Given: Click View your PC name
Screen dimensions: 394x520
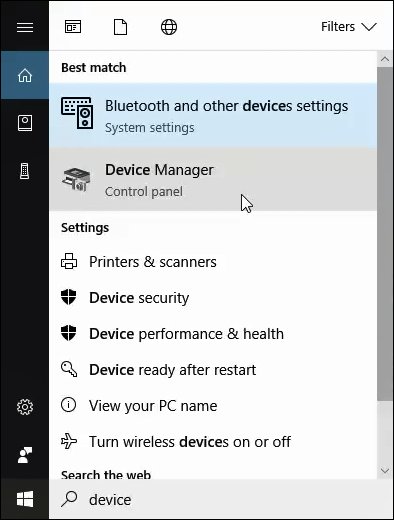Looking at the screenshot, I should tap(213, 406).
